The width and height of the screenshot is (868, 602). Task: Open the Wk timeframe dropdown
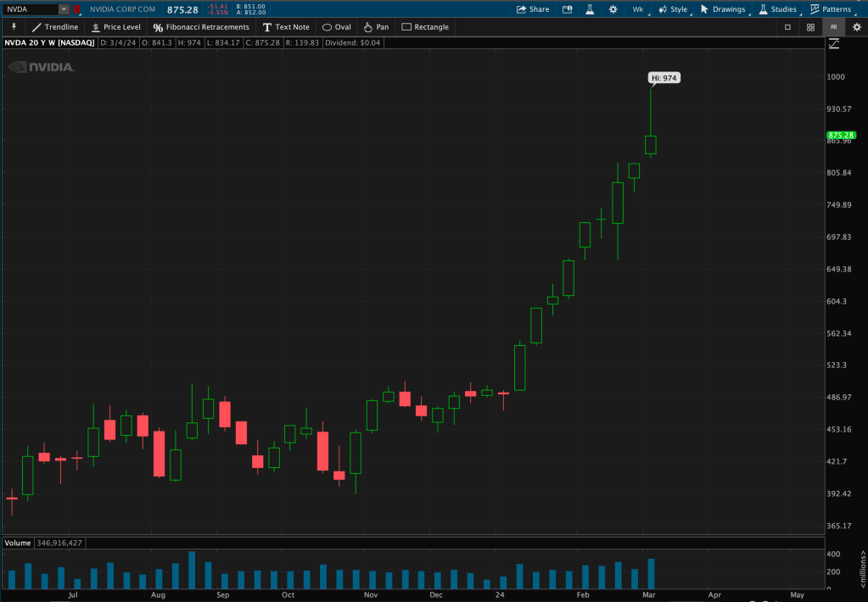(638, 9)
